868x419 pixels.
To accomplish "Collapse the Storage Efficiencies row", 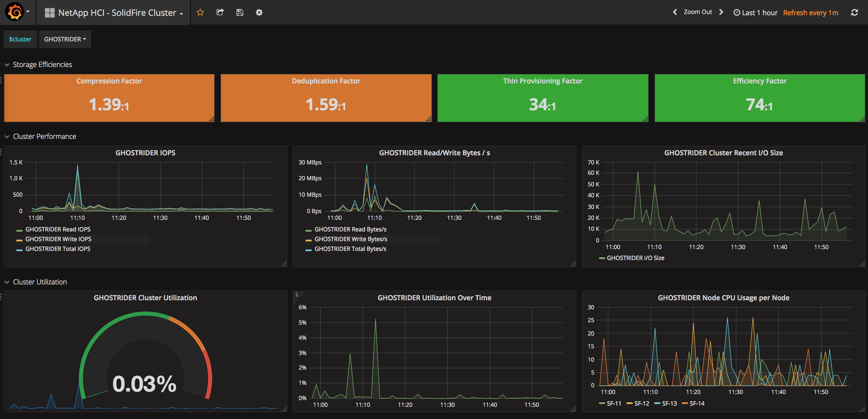I will click(x=42, y=64).
